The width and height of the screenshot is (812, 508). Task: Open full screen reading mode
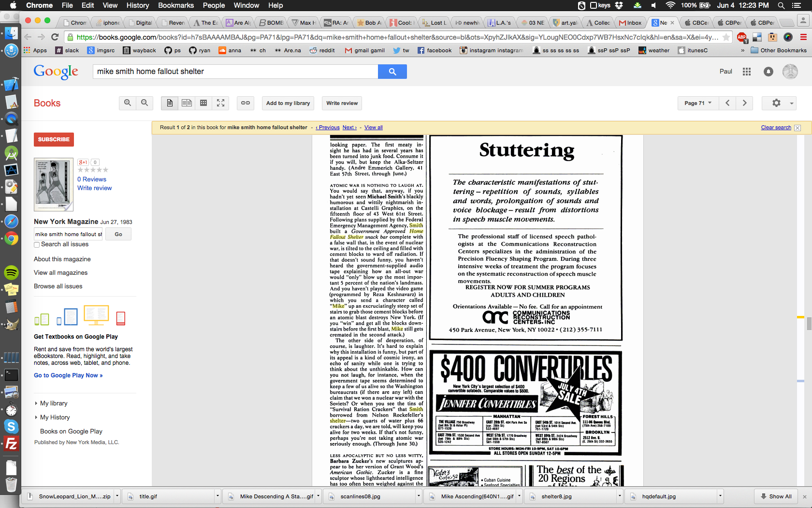coord(221,103)
